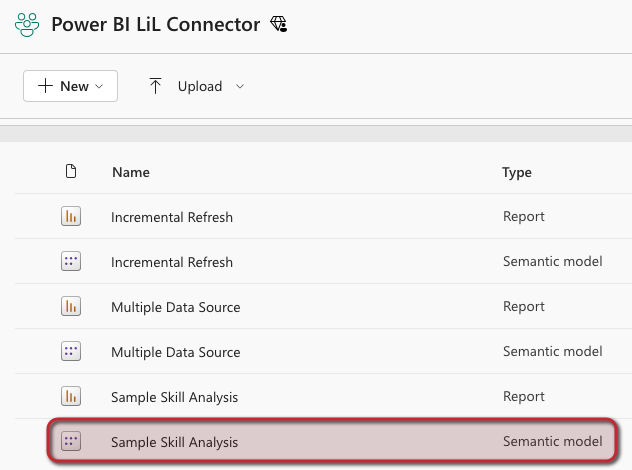Open the Incremental Refresh semantic model
This screenshot has height=470, width=632.
pyautogui.click(x=172, y=262)
